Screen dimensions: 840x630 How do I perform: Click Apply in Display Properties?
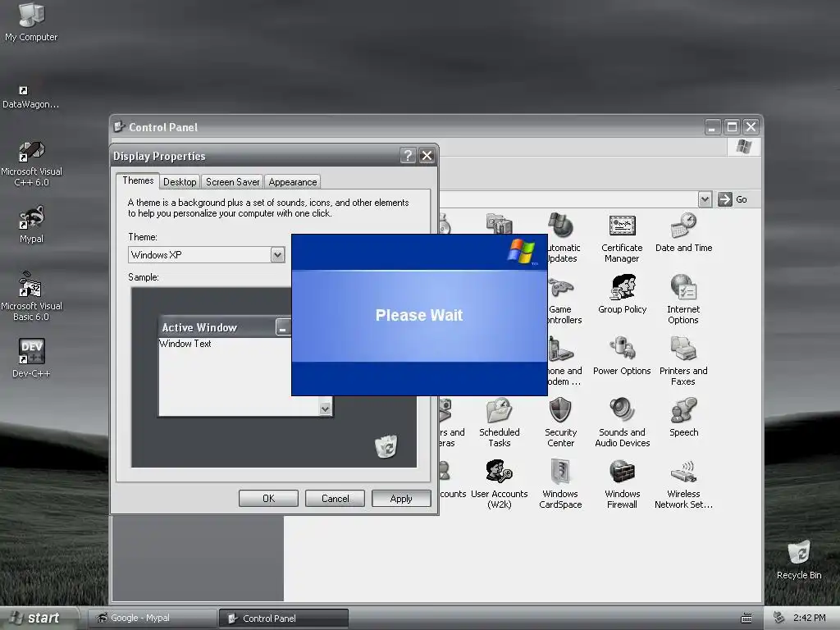[401, 498]
